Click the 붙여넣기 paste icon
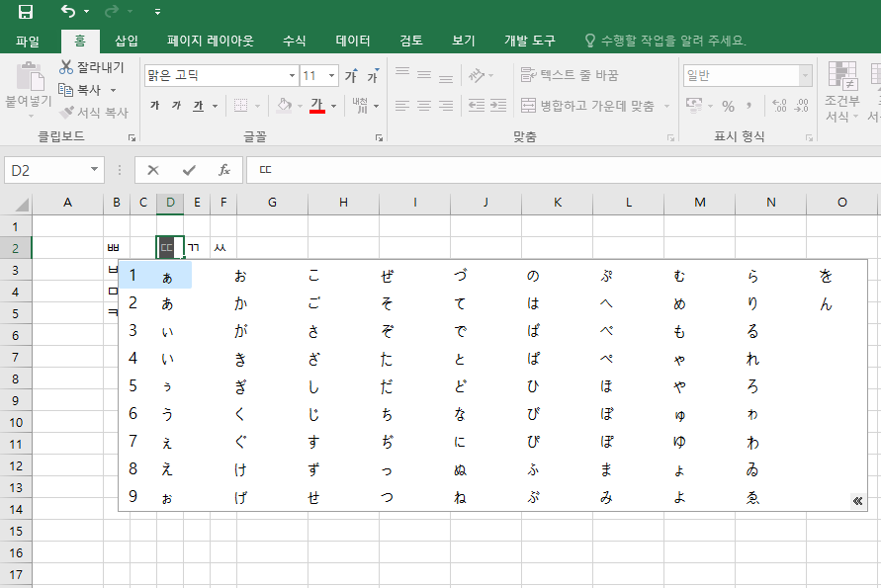The image size is (881, 588). tap(30, 77)
